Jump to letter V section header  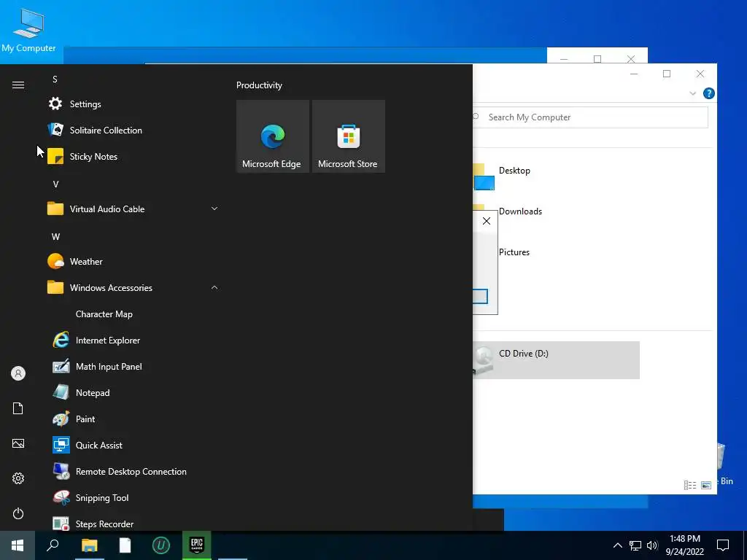coord(55,184)
